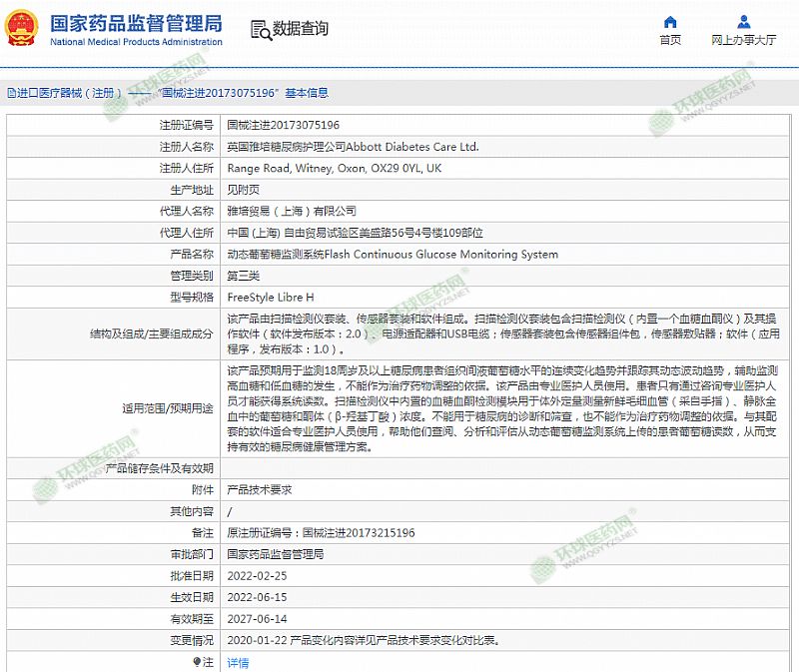
Task: Click the 首页 home icon
Action: [670, 21]
